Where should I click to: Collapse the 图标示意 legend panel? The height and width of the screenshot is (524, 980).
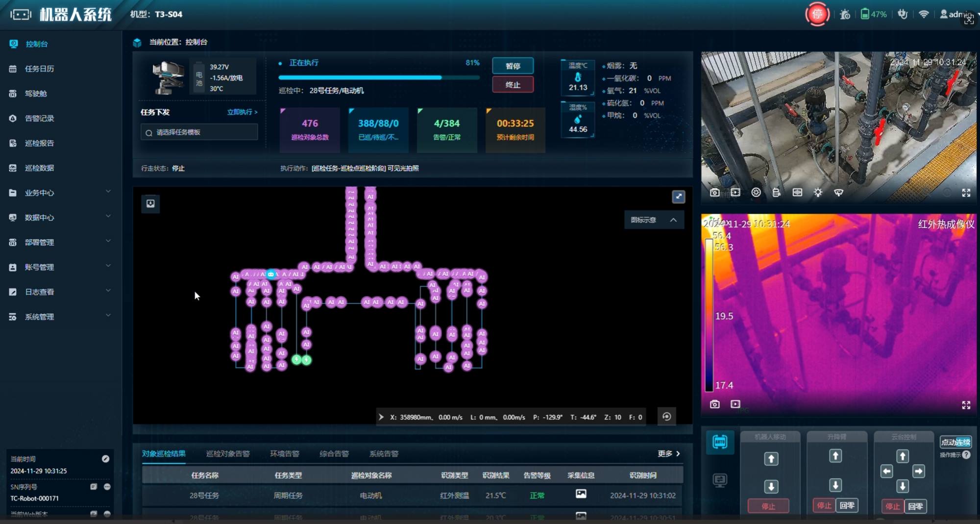pyautogui.click(x=673, y=220)
